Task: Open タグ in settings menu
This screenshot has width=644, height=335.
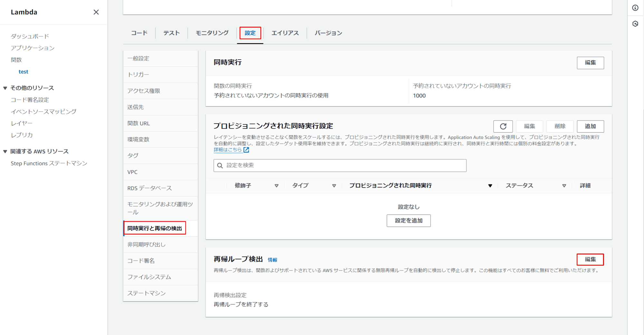Action: tap(160, 156)
